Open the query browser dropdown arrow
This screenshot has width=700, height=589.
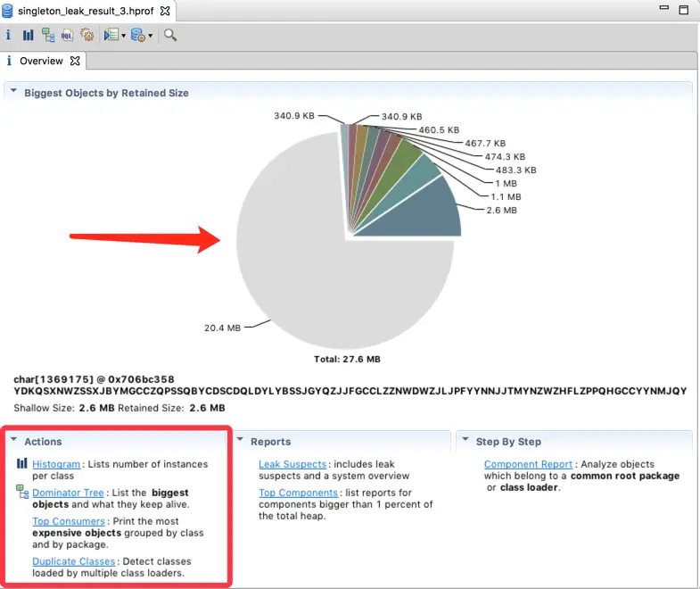(151, 36)
